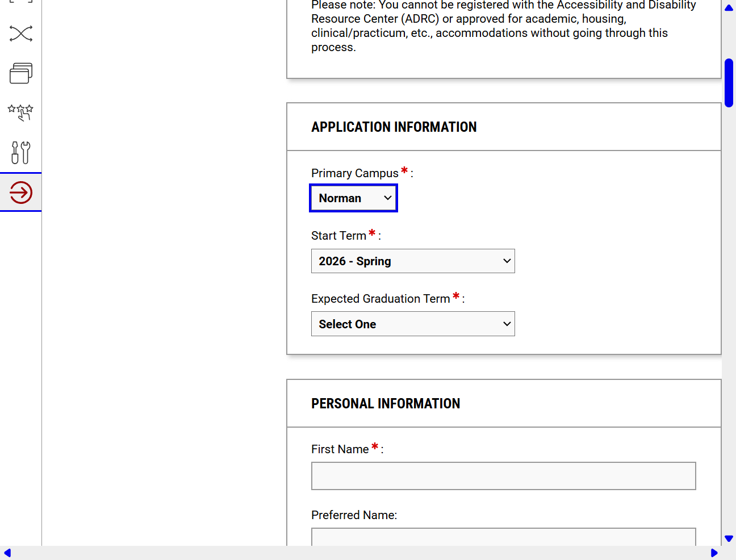
Task: Click the First Name input field
Action: coord(504,476)
